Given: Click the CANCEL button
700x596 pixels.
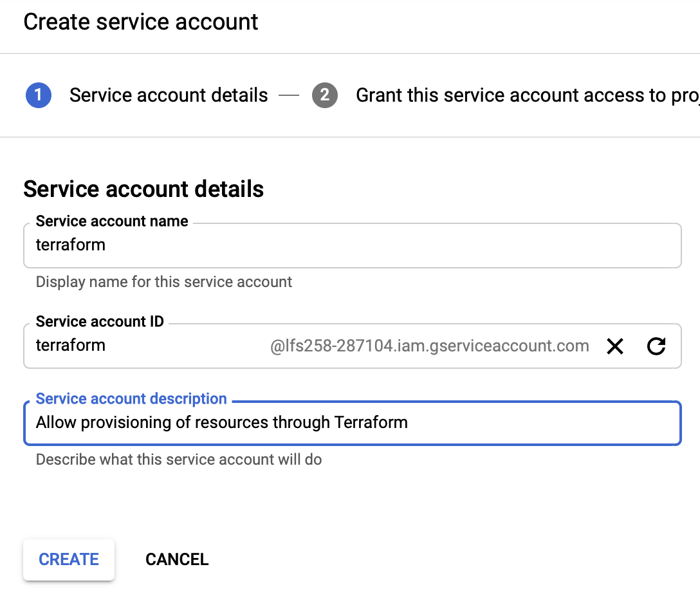Looking at the screenshot, I should point(177,559).
